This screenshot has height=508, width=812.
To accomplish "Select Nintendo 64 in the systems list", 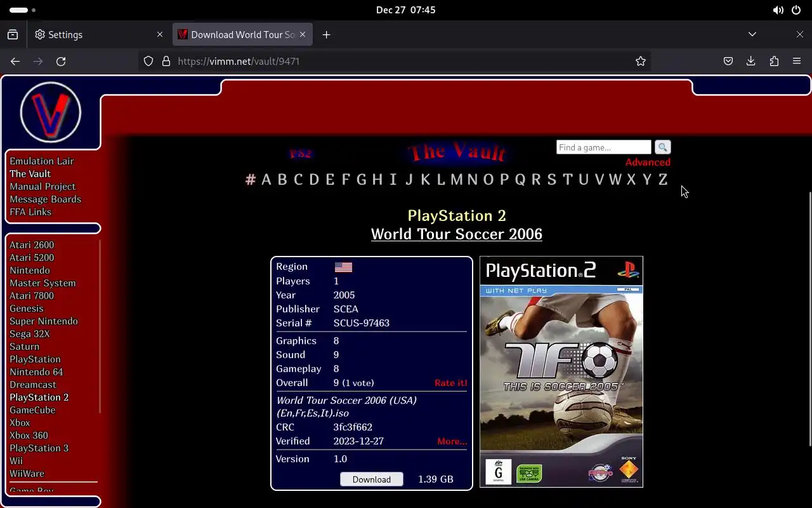I will click(36, 372).
